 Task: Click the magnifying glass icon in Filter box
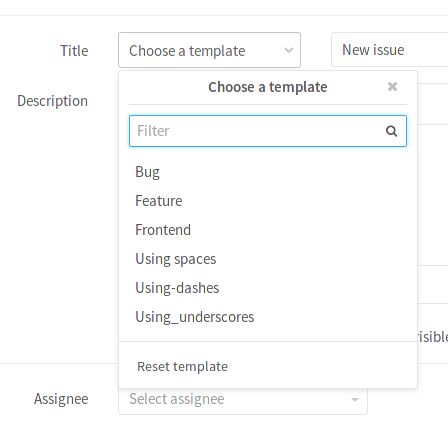click(391, 131)
